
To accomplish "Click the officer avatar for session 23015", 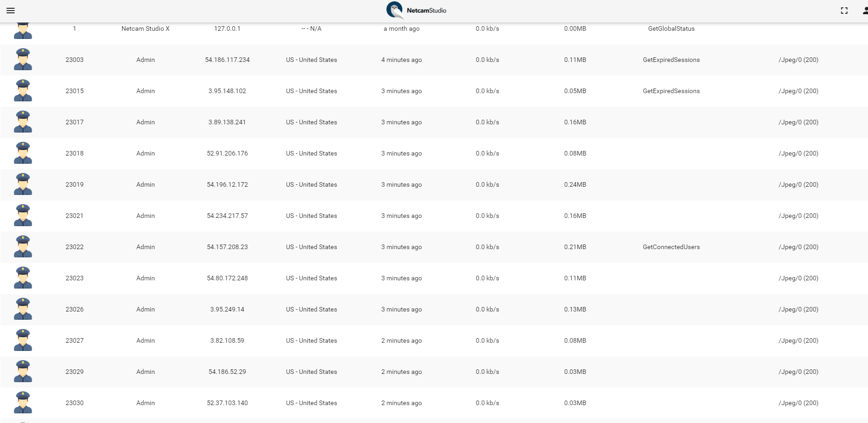I will [23, 91].
